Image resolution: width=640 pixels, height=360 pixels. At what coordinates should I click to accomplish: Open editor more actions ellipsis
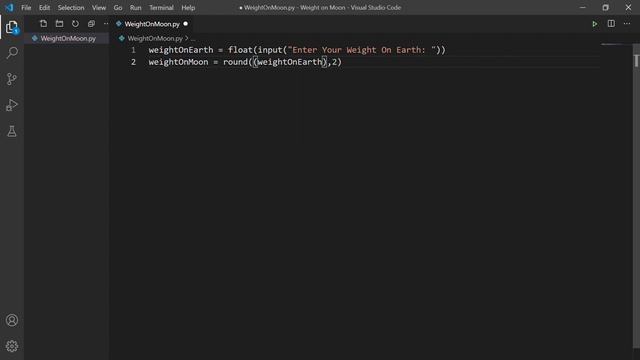pyautogui.click(x=627, y=24)
